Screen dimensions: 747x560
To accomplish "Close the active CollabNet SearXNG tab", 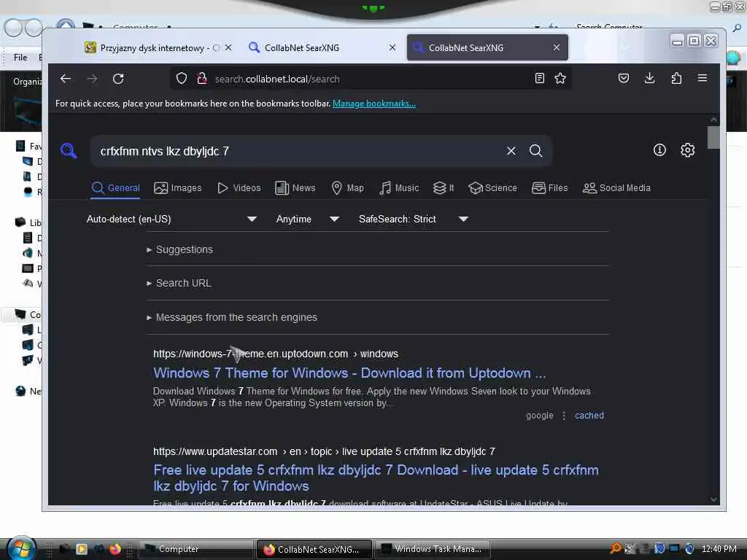I will click(x=557, y=47).
